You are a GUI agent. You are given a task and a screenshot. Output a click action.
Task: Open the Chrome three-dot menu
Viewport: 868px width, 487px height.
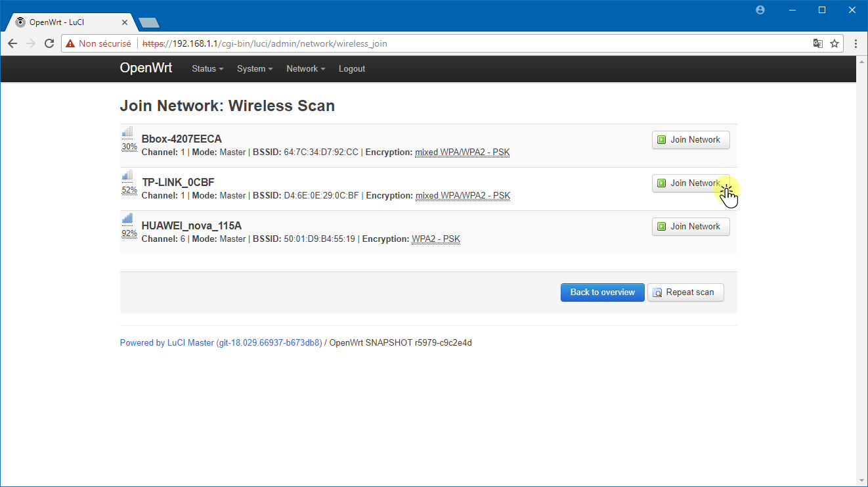[x=856, y=43]
